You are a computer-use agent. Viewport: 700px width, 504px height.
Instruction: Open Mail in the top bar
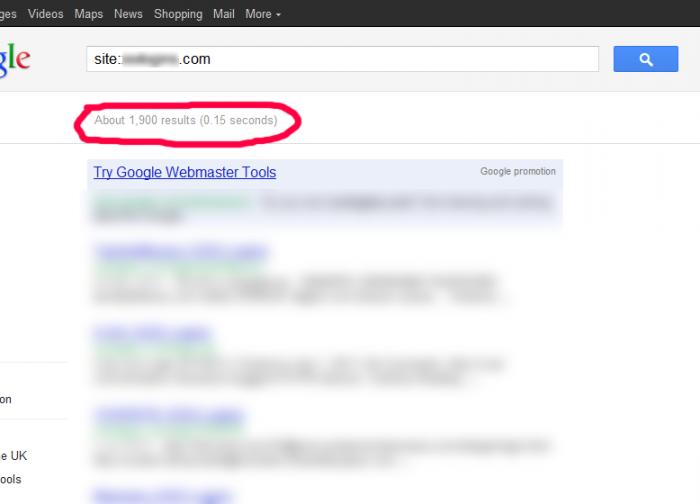(224, 14)
